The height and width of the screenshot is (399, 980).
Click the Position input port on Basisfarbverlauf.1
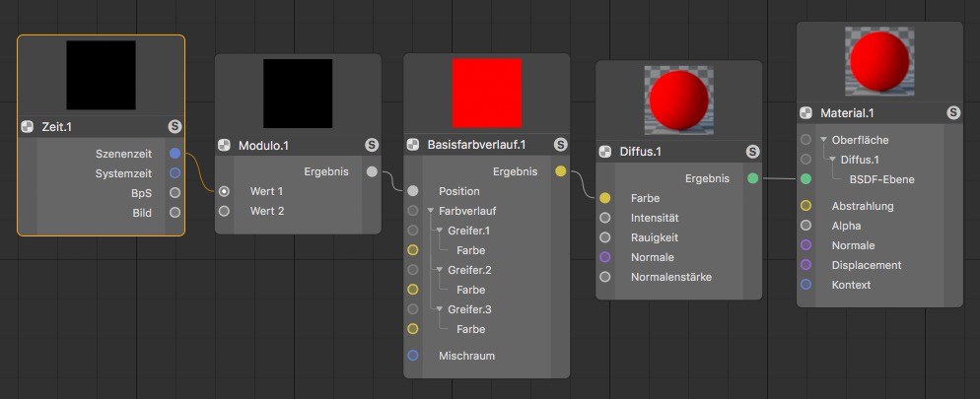tap(412, 191)
